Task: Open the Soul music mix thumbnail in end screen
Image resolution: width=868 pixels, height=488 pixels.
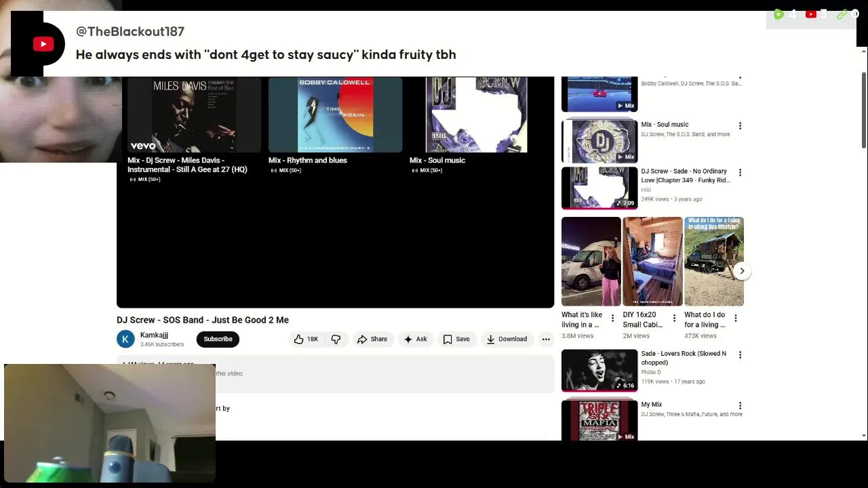Action: (476, 115)
